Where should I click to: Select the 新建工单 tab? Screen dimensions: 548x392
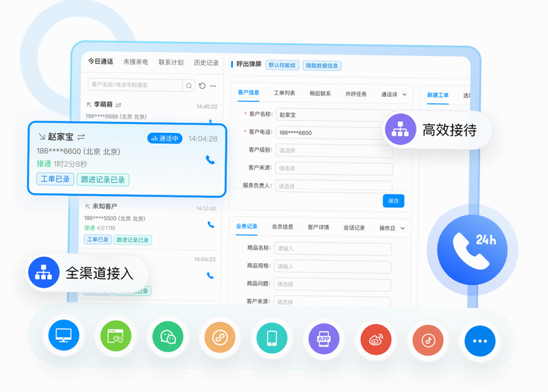438,95
